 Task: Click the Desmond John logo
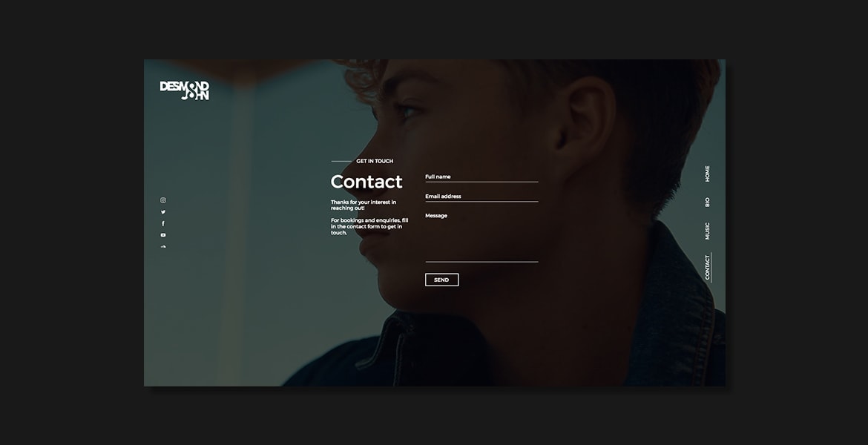184,90
